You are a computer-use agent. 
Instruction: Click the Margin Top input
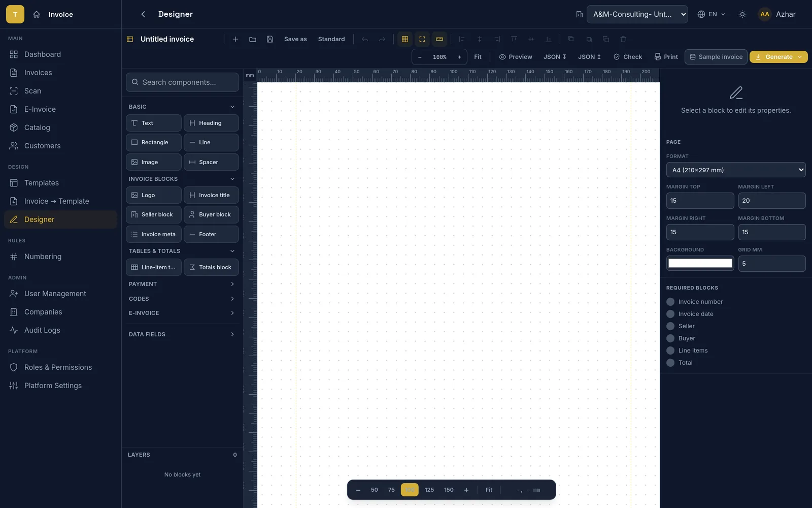coord(700,201)
